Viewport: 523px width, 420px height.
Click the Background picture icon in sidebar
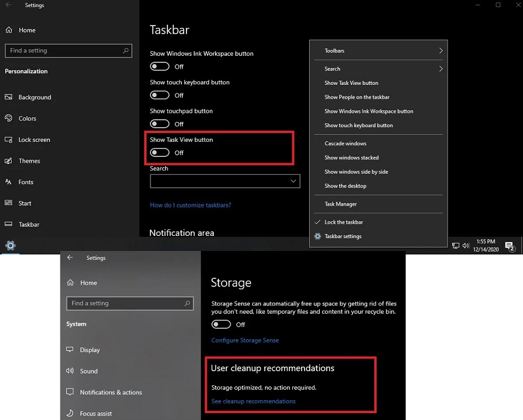click(x=8, y=97)
